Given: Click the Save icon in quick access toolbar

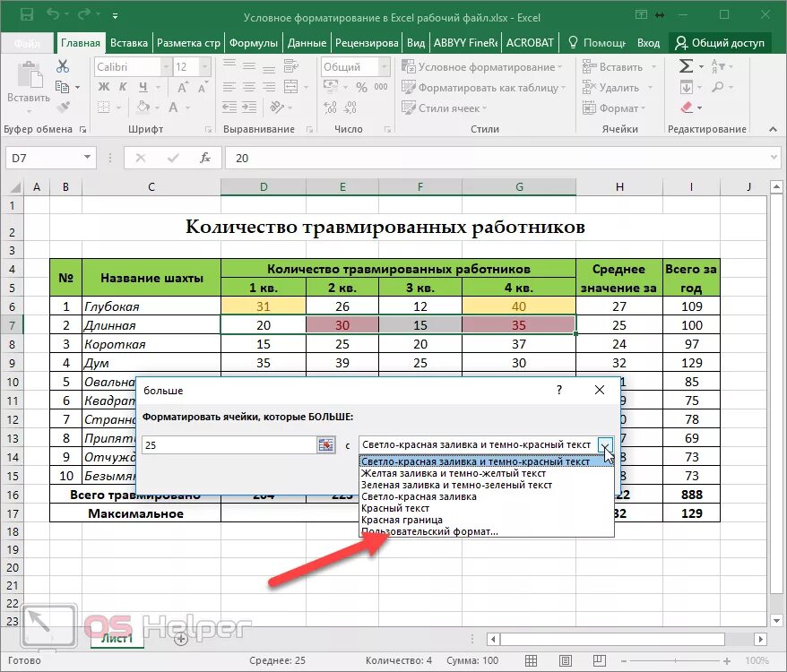Looking at the screenshot, I should click(27, 14).
